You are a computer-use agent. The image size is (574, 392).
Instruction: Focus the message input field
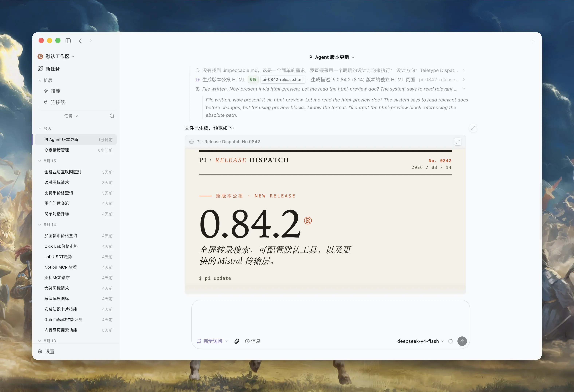(x=331, y=317)
